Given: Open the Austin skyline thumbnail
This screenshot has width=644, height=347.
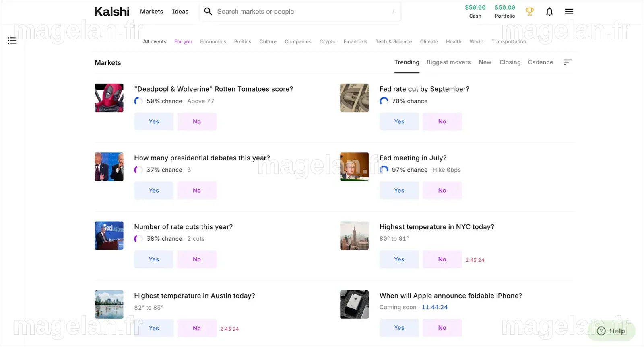Looking at the screenshot, I should (x=109, y=304).
